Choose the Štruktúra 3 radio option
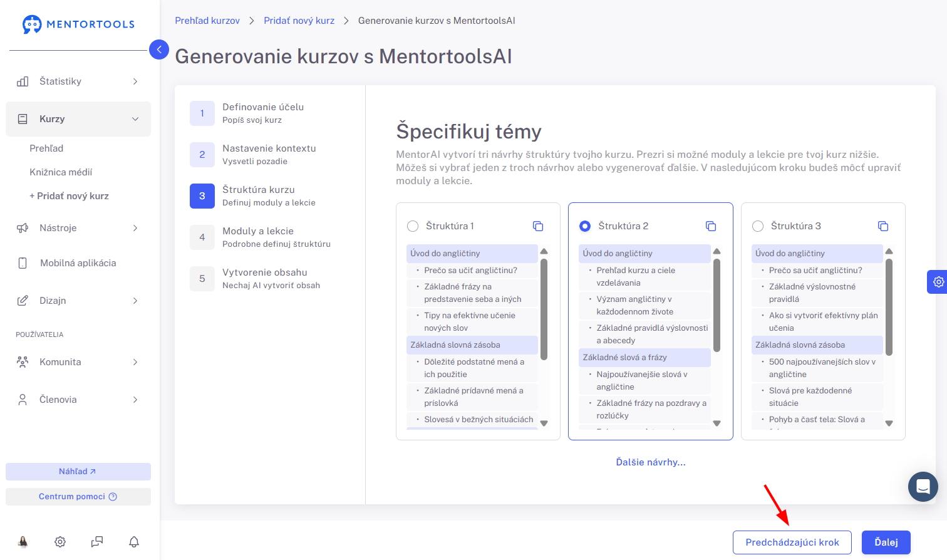Screen dimensions: 947x560 [758, 226]
